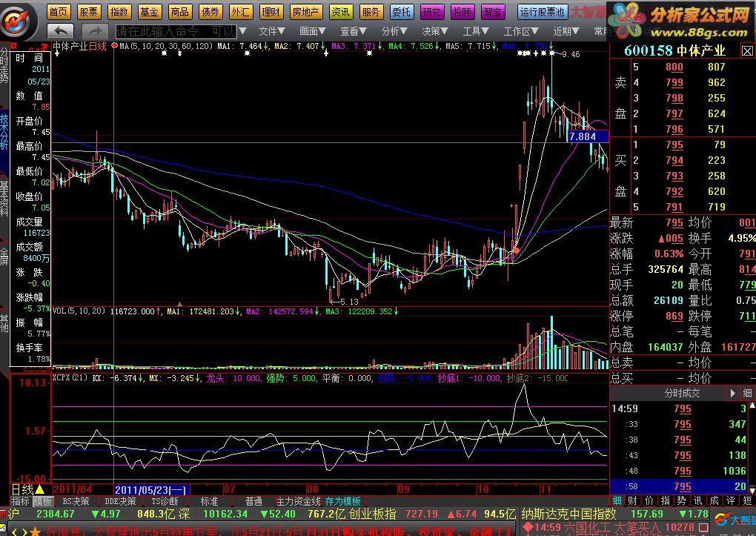Viewport: 756px width, 536px height.
Task: Click the 日线 period selector
Action: (x=28, y=490)
